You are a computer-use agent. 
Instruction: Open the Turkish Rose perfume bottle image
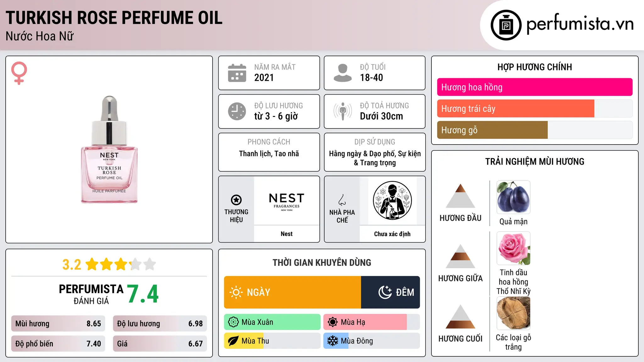109,150
